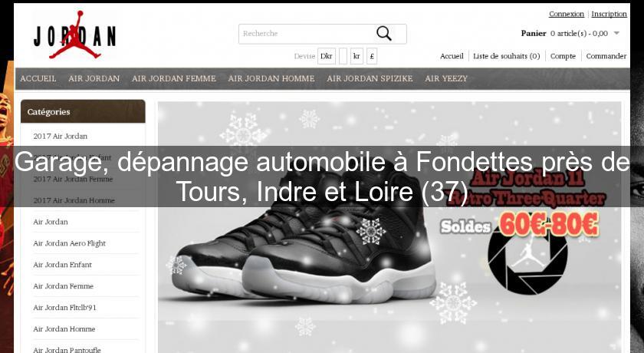Image resolution: width=644 pixels, height=353 pixels.
Task: Open the Panier 0 article(s) summary
Action: tap(564, 33)
